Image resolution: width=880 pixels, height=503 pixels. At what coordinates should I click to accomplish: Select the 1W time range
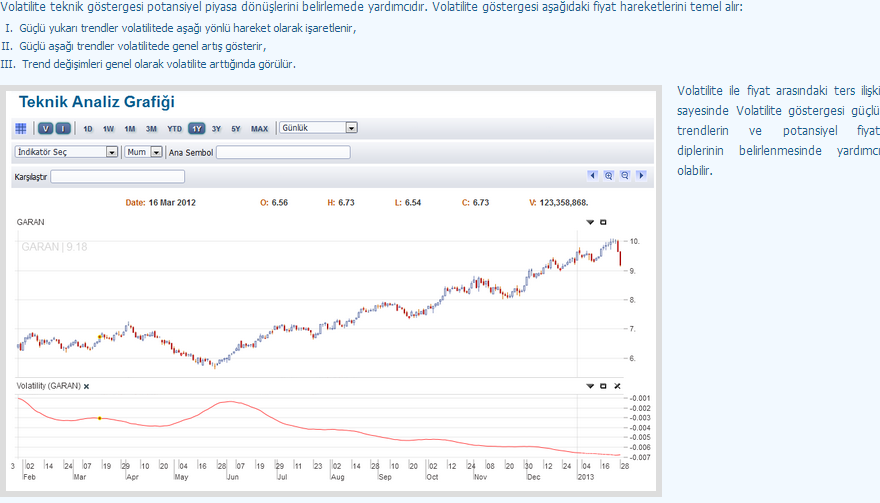(x=108, y=129)
